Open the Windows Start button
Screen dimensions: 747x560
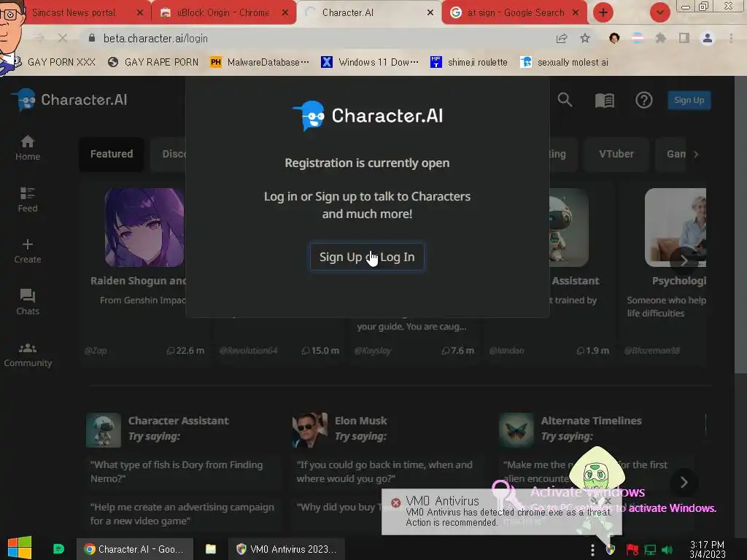(20, 548)
